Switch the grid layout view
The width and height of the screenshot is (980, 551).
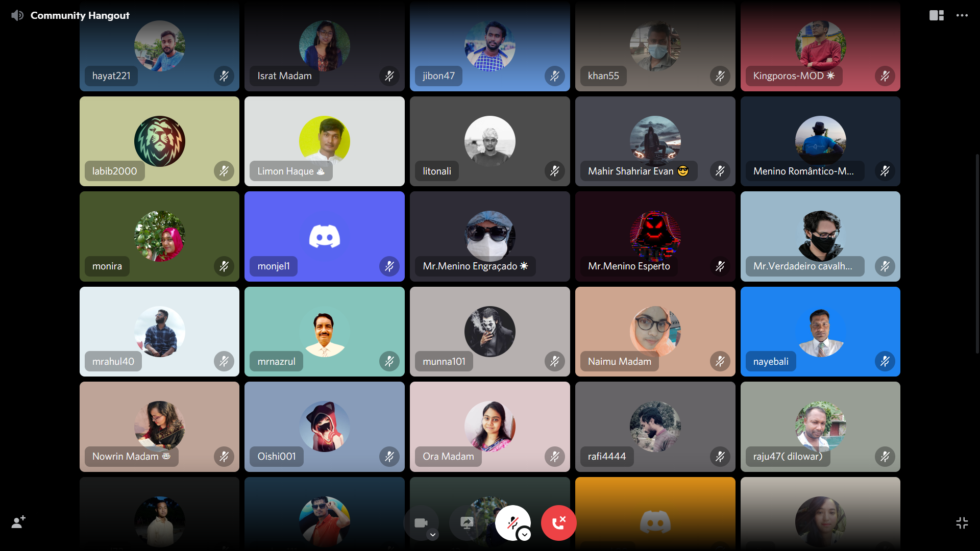[x=936, y=15]
